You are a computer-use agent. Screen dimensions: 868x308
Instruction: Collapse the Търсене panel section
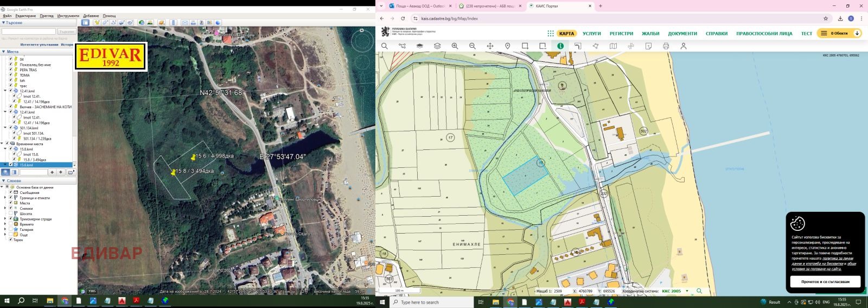point(3,23)
